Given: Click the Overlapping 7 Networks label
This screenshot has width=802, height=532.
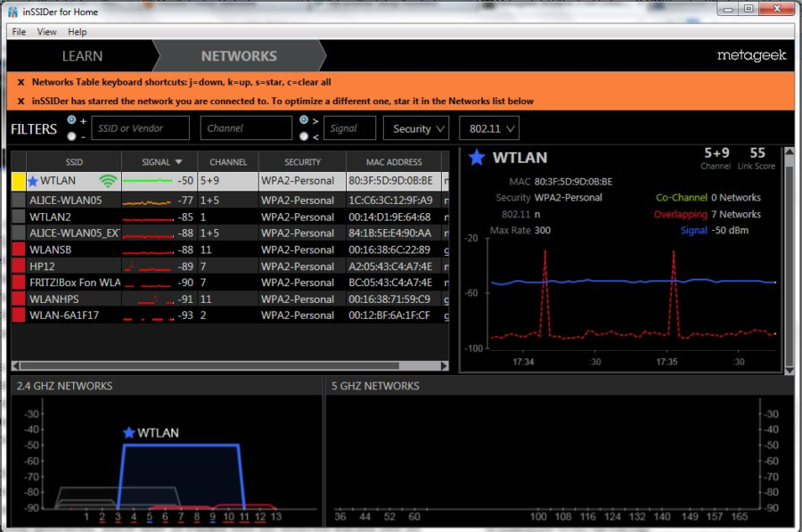Looking at the screenshot, I should click(x=707, y=214).
